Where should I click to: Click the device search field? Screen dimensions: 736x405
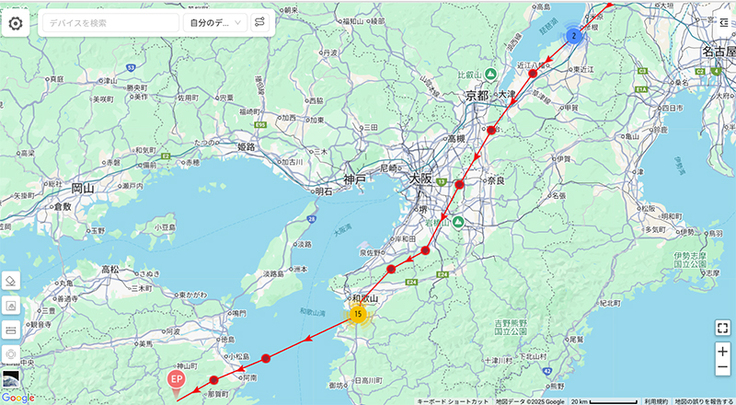[108, 22]
